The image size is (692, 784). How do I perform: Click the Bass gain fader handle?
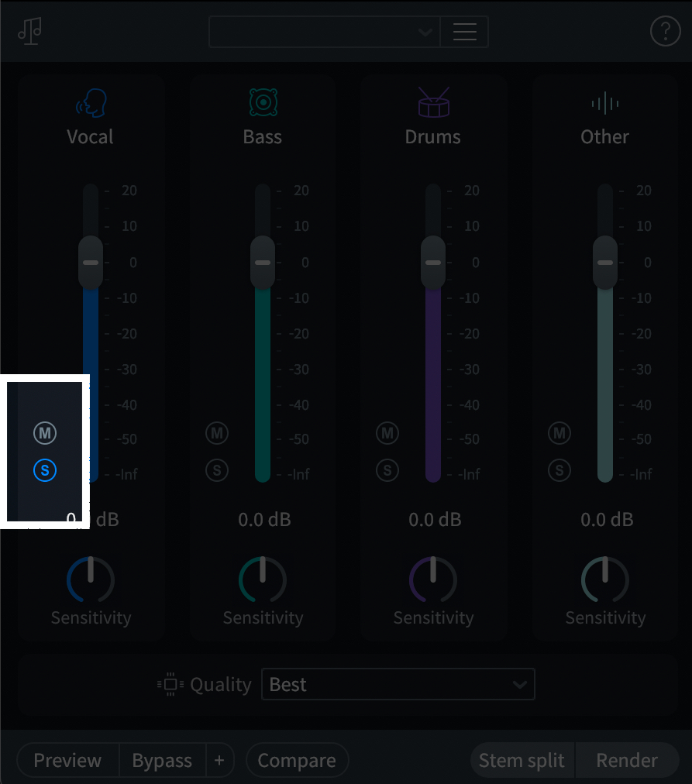coord(263,263)
